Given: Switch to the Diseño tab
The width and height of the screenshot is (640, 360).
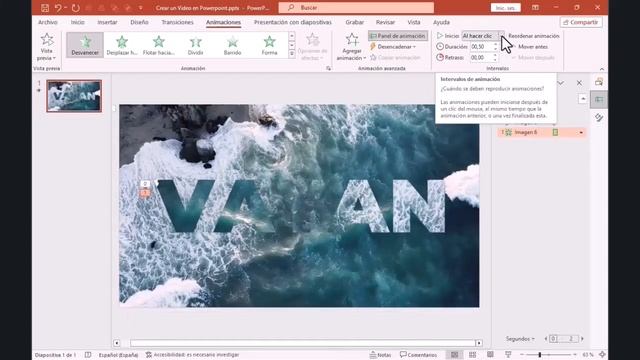Looking at the screenshot, I should [x=139, y=22].
